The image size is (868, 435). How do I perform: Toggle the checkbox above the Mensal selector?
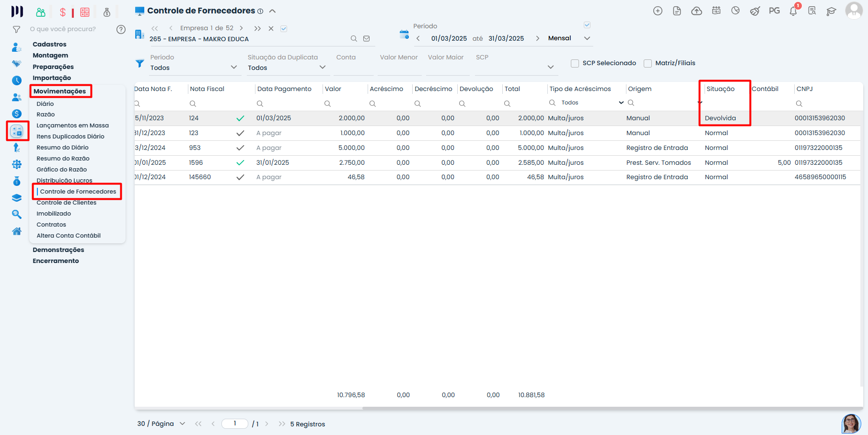(587, 25)
